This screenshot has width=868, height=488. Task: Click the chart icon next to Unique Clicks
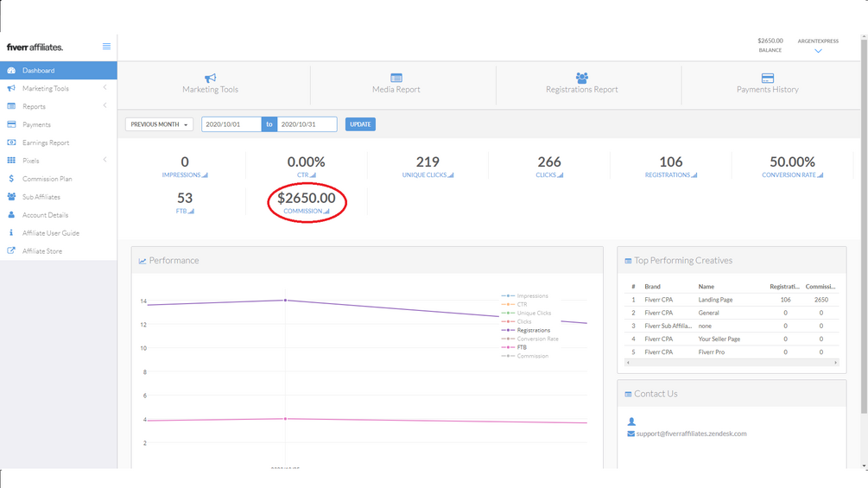click(451, 174)
